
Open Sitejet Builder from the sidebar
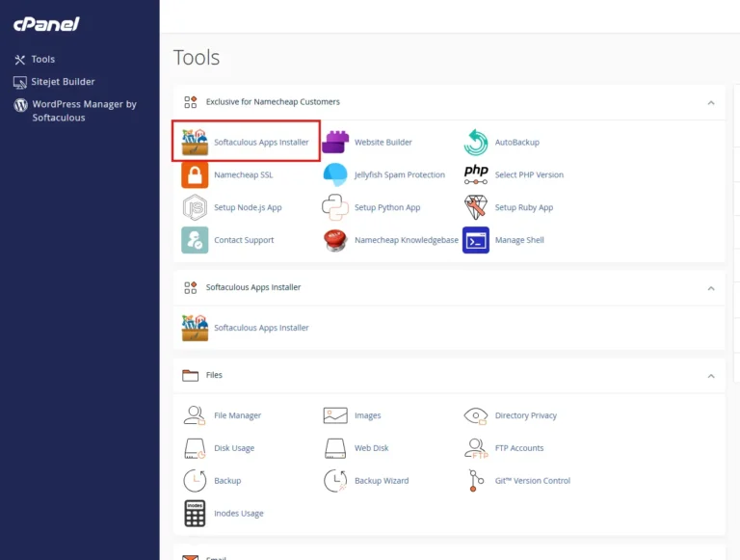62,82
